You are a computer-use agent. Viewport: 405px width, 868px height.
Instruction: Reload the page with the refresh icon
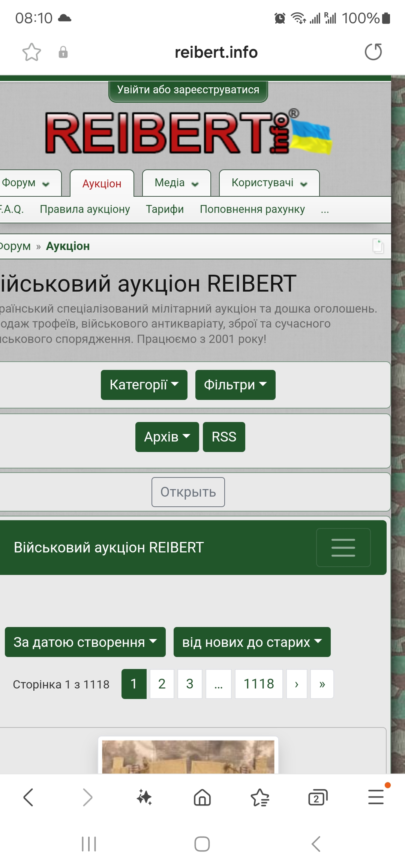tap(373, 52)
